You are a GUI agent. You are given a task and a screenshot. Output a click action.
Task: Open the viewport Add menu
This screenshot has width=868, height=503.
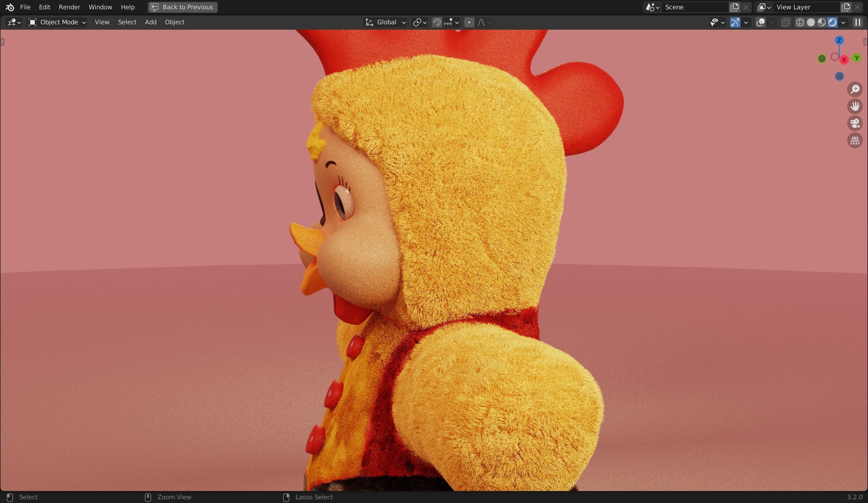coord(151,22)
